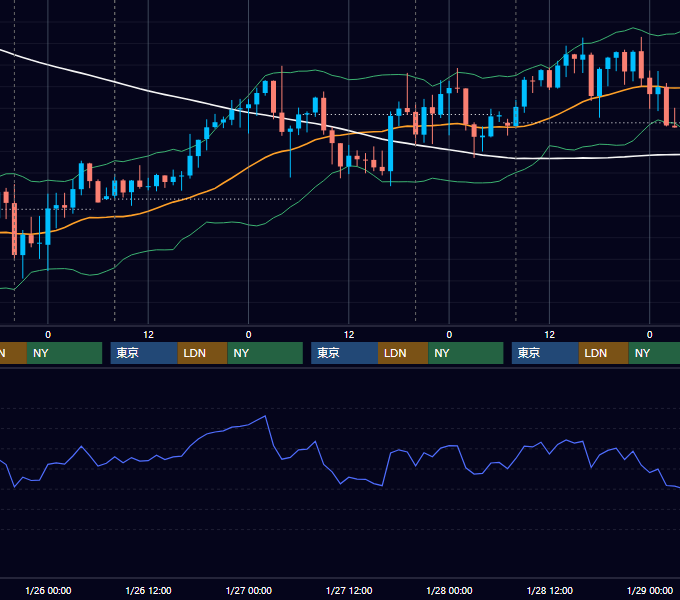Select the NY session block spanning 1/27 00:00

[x=265, y=353]
